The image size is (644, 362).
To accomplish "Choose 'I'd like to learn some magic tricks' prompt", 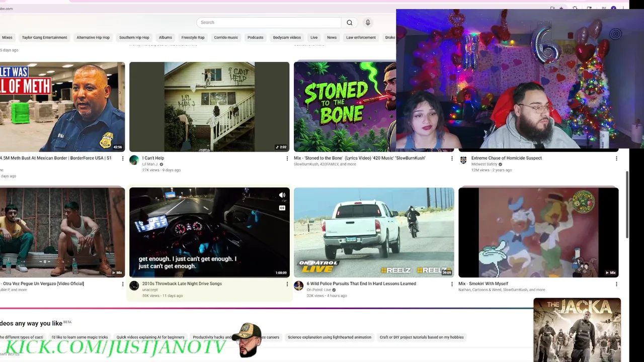I will pos(79,337).
